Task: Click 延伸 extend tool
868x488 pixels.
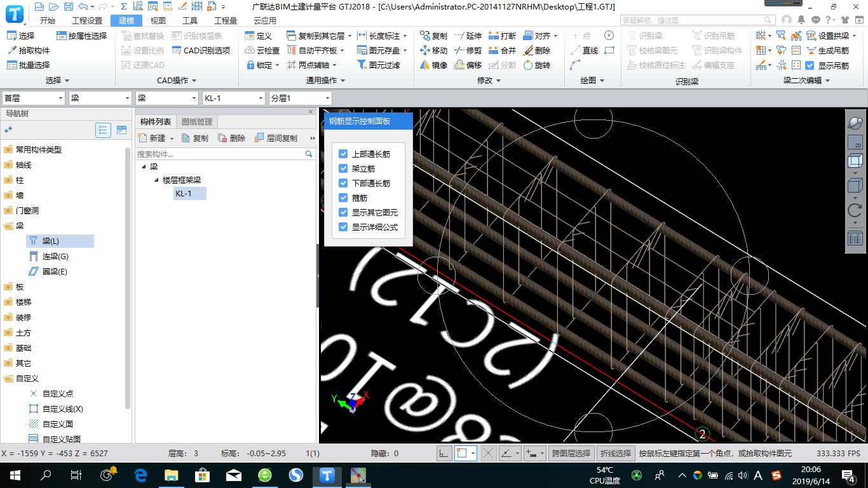Action: coord(468,36)
